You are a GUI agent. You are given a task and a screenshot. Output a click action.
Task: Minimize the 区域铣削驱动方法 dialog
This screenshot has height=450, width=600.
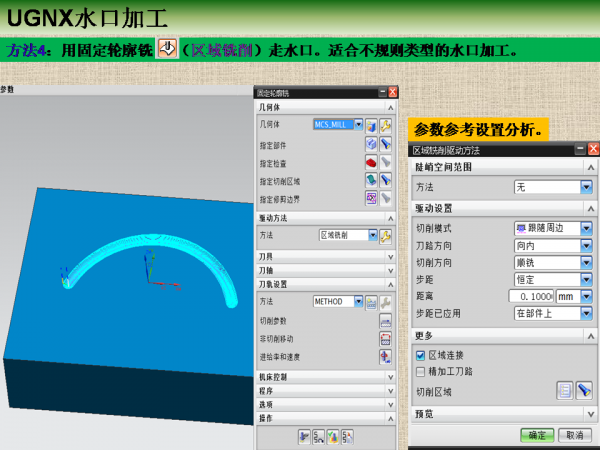[x=580, y=149]
